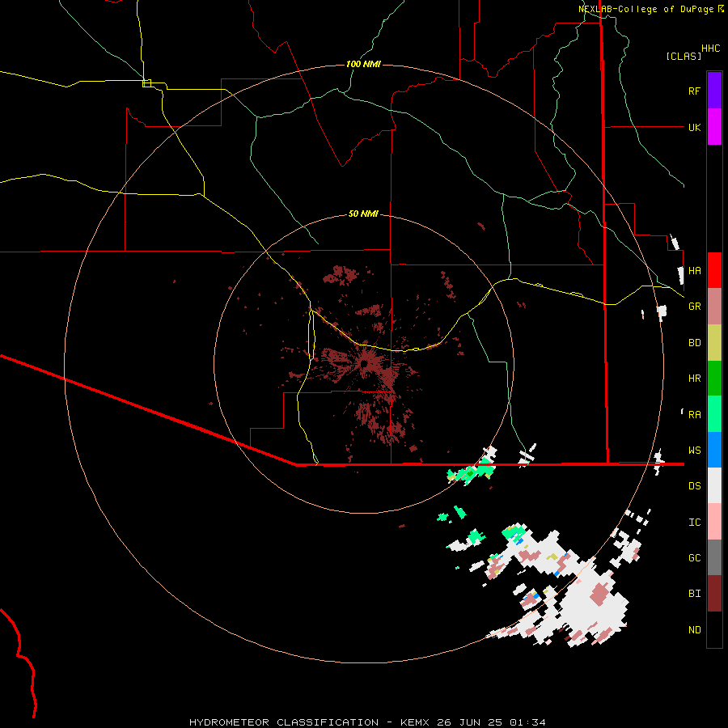The width and height of the screenshot is (728, 728).
Task: Pick the blue WS legend swatch
Action: [x=714, y=450]
